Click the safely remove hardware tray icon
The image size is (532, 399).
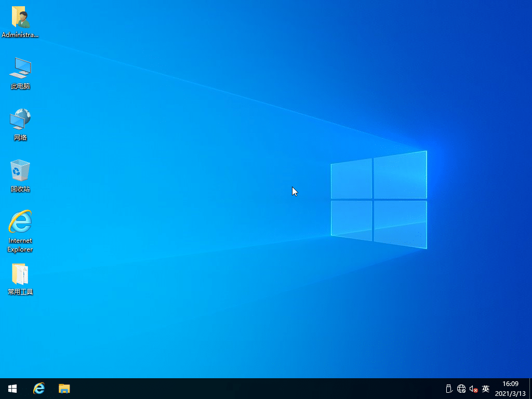(x=448, y=388)
